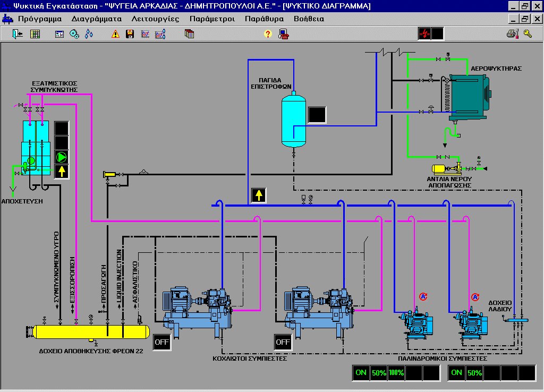Open the alarms warning triangle icon
The height and width of the screenshot is (392, 544).
(x=115, y=34)
